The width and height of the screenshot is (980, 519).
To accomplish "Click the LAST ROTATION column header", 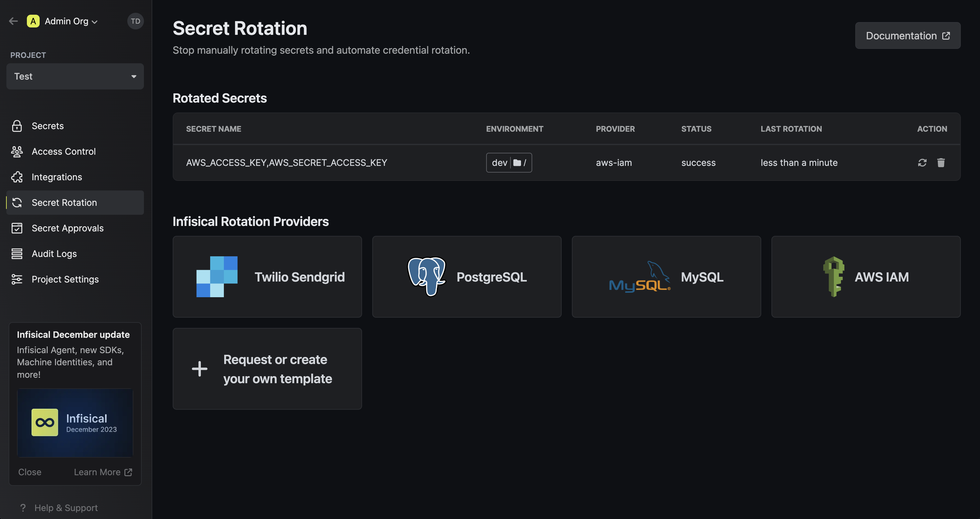I will click(x=791, y=129).
